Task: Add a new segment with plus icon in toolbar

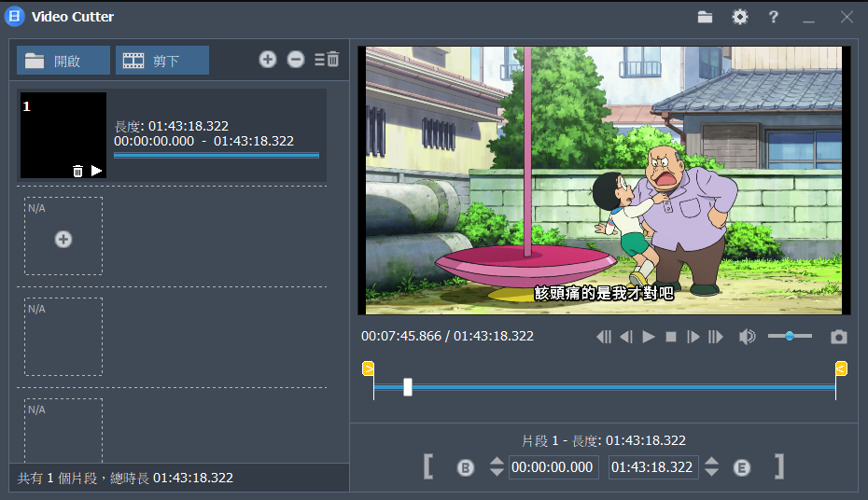Action: pos(268,59)
